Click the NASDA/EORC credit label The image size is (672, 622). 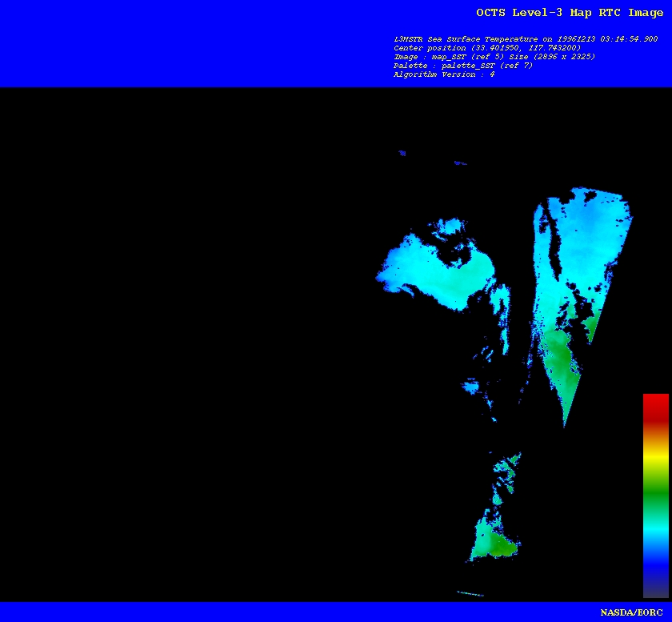coord(631,612)
